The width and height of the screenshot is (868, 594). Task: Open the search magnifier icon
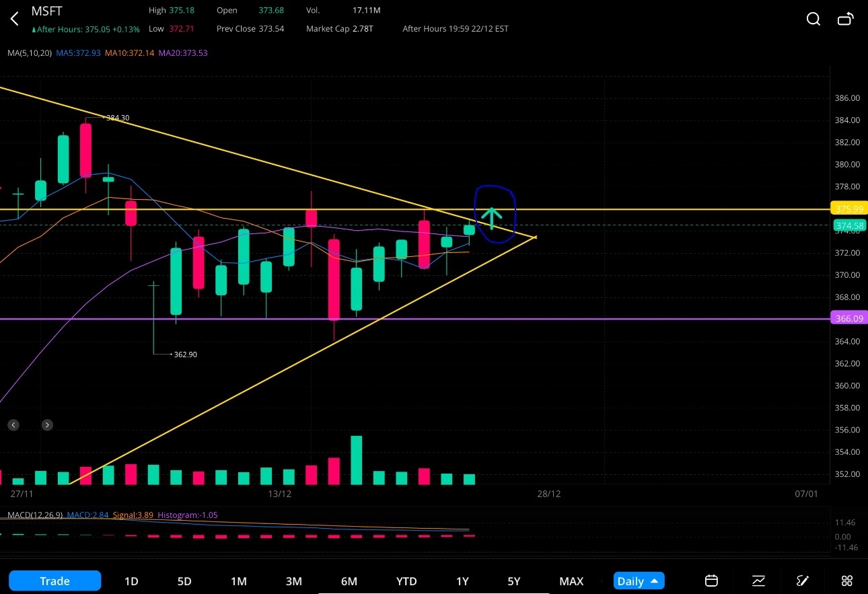813,19
